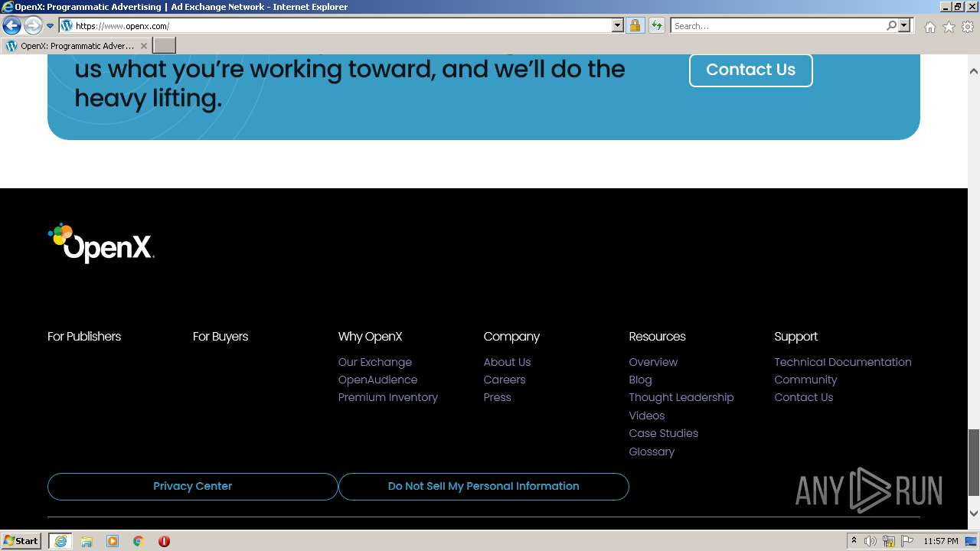The width and height of the screenshot is (980, 551).
Task: Open the Action Center flag icon
Action: [x=907, y=541]
